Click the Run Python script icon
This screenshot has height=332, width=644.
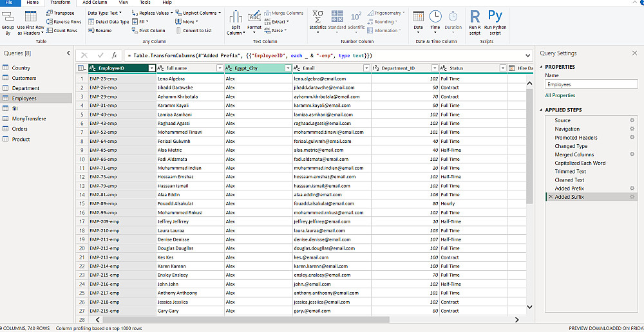[x=495, y=17]
